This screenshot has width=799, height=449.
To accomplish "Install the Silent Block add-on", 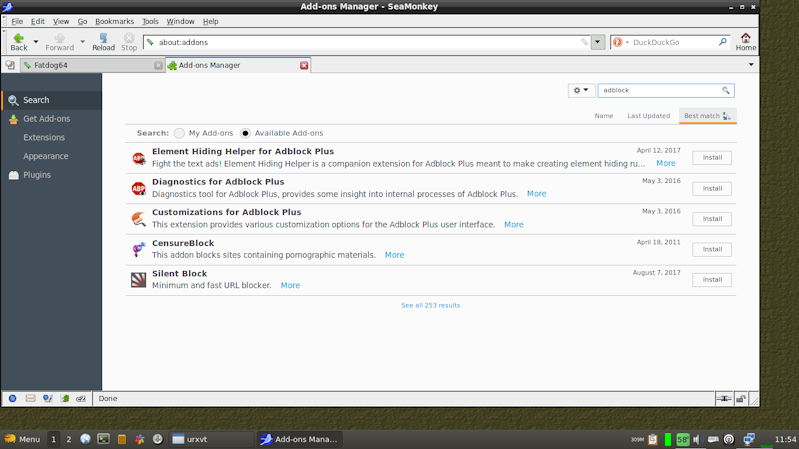I will (x=712, y=279).
